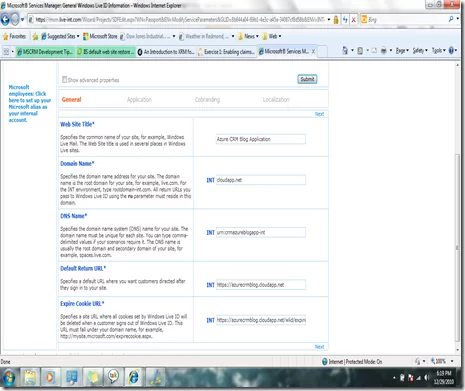
Task: Click Internet Protected Mode status zone
Action: click(x=352, y=362)
